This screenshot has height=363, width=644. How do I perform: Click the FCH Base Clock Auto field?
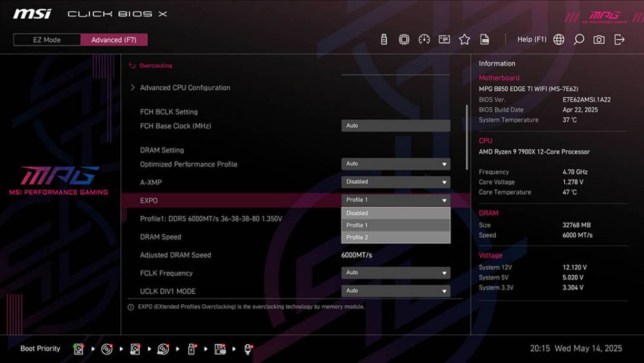tap(395, 126)
